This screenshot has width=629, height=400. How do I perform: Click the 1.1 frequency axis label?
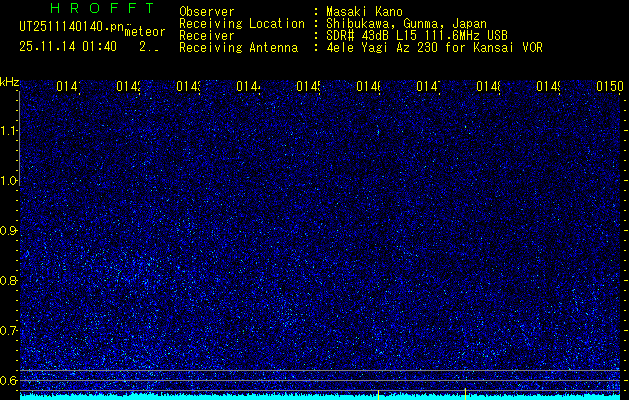pyautogui.click(x=8, y=131)
